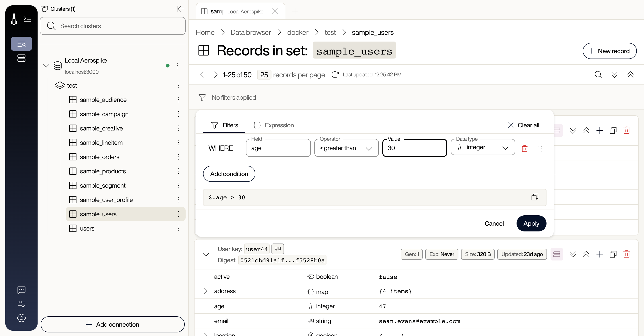Image resolution: width=644 pixels, height=336 pixels.
Task: Click the Value field containing 30
Action: point(415,148)
